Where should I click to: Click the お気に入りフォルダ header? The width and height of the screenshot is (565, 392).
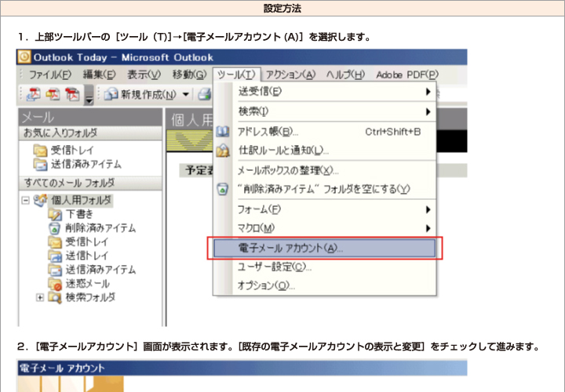(90, 132)
